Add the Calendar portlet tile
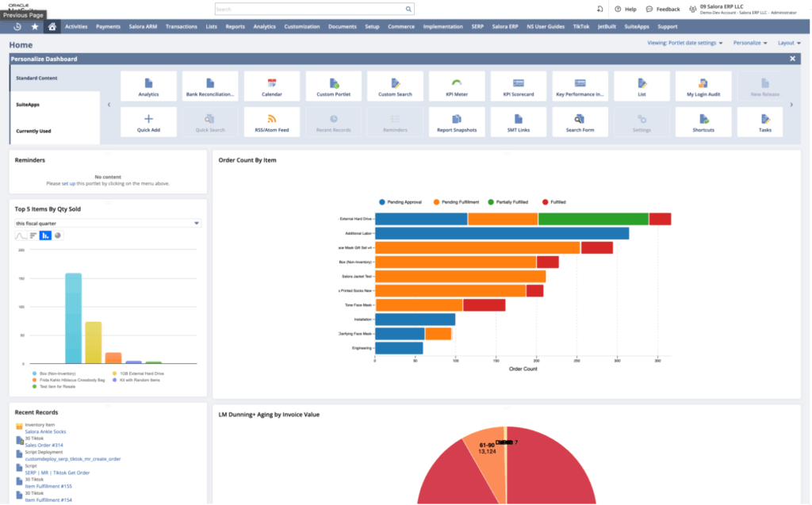 [x=271, y=86]
